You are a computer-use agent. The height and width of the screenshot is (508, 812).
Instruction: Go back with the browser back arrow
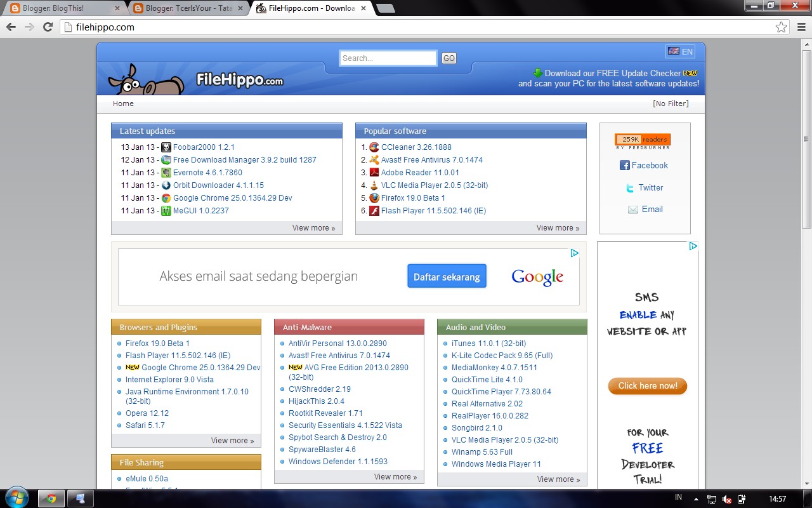click(11, 27)
